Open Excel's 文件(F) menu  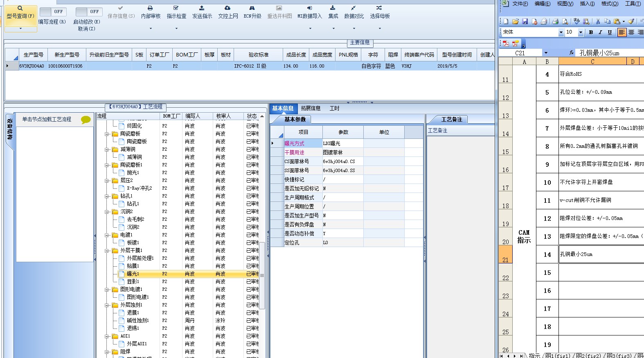520,4
